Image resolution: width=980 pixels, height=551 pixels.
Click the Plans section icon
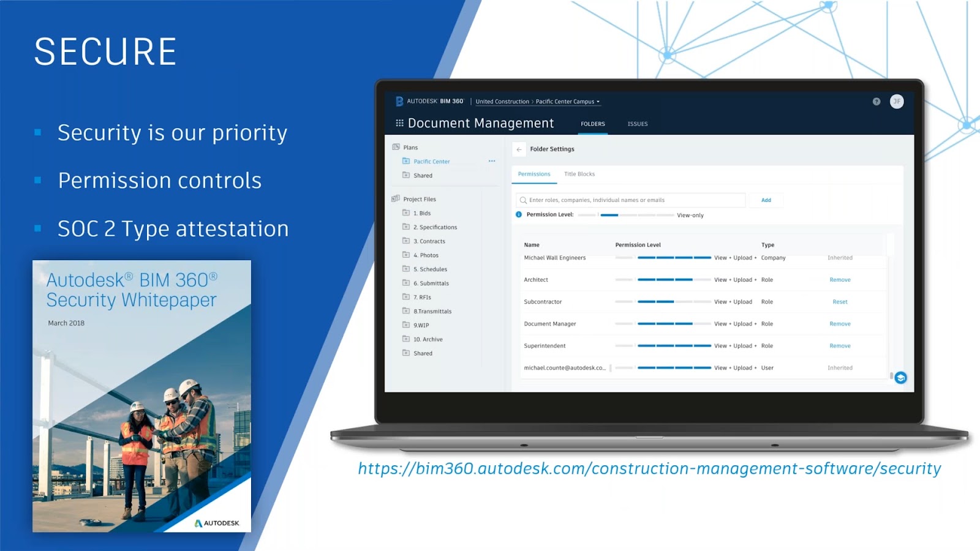point(396,147)
